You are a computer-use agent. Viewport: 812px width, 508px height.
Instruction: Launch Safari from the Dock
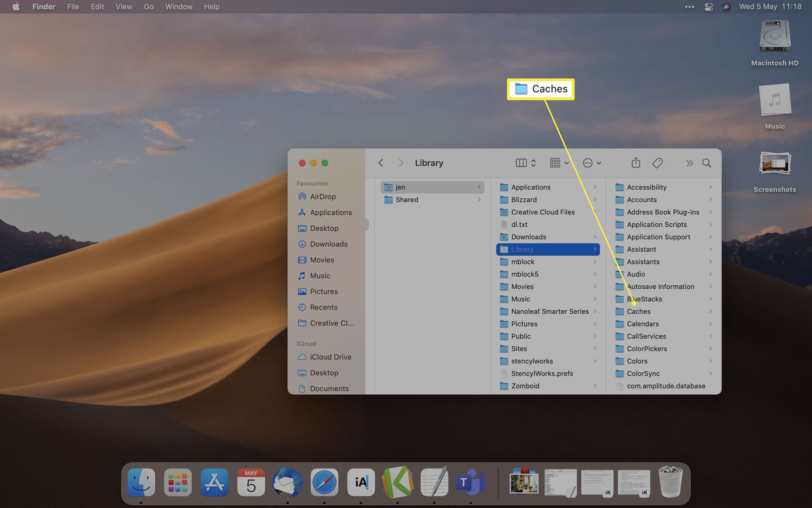pos(324,482)
